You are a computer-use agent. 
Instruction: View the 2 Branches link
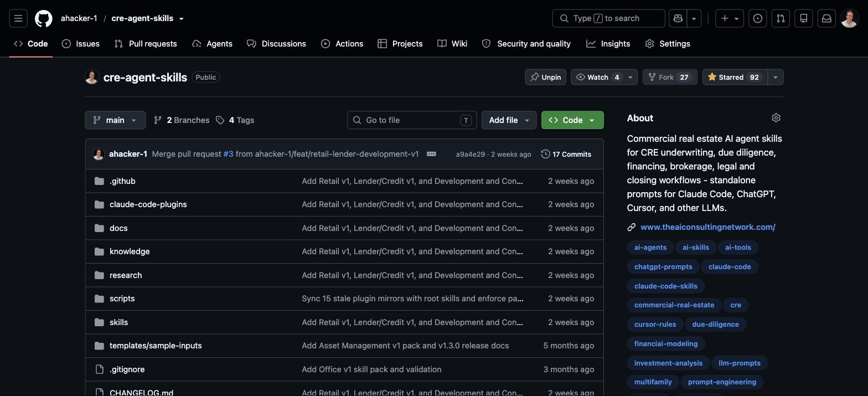tap(182, 120)
